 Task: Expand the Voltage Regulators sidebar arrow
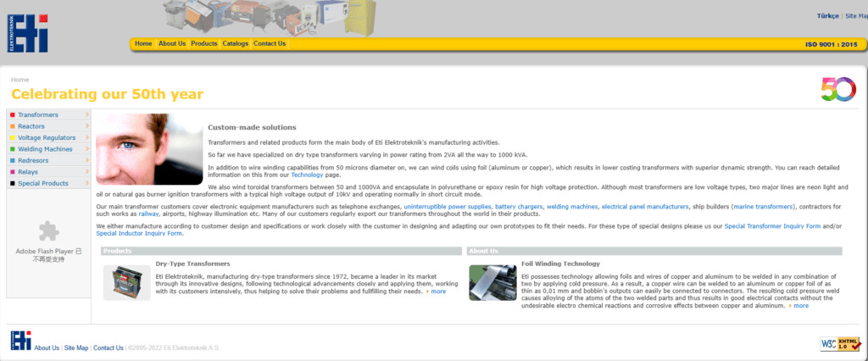tap(87, 137)
